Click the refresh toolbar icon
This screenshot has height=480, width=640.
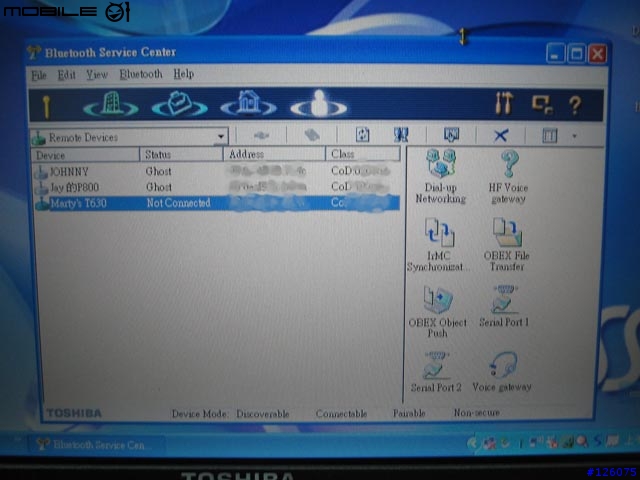pyautogui.click(x=362, y=134)
